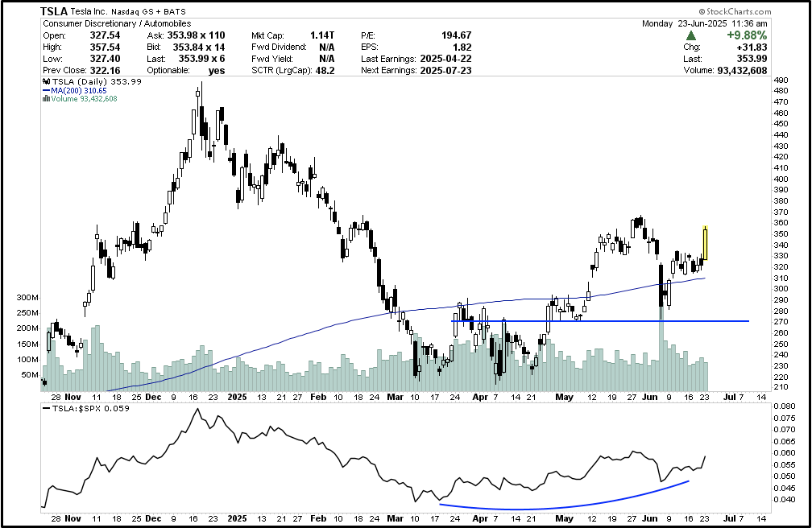812x528 pixels.
Task: Click the '2025' date label under the price chart
Action: [x=237, y=397]
